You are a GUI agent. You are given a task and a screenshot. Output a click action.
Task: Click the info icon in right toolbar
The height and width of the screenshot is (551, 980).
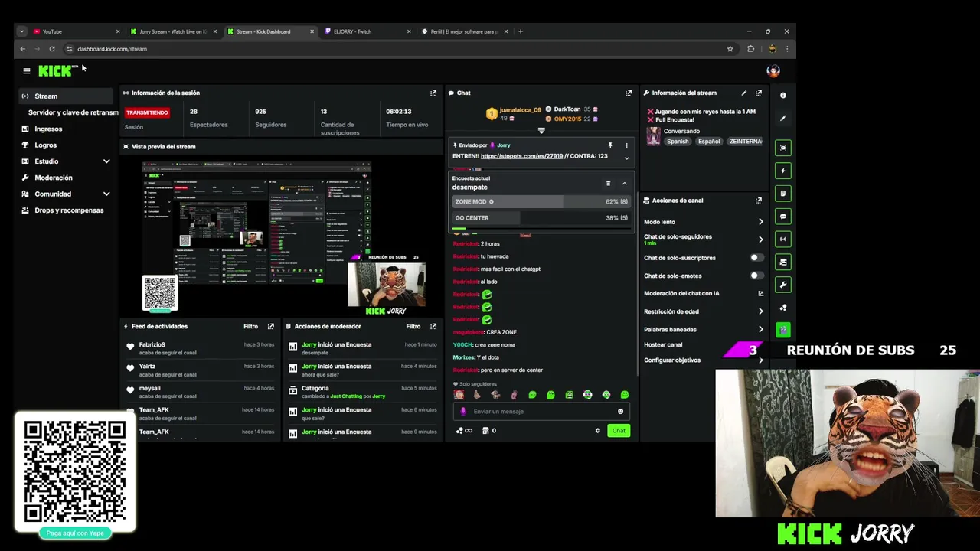(x=782, y=96)
